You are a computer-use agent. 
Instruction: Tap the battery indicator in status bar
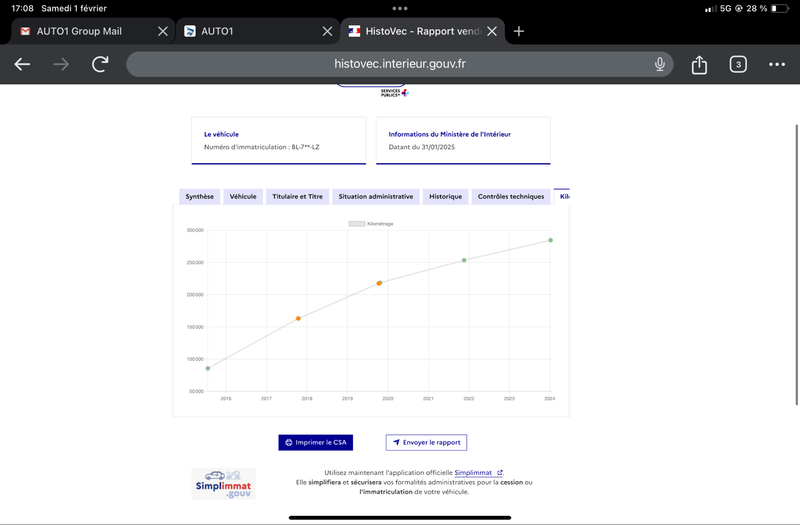click(780, 8)
